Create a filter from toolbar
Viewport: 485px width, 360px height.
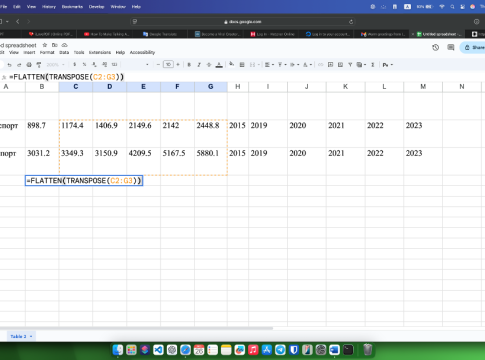pyautogui.click(x=350, y=65)
